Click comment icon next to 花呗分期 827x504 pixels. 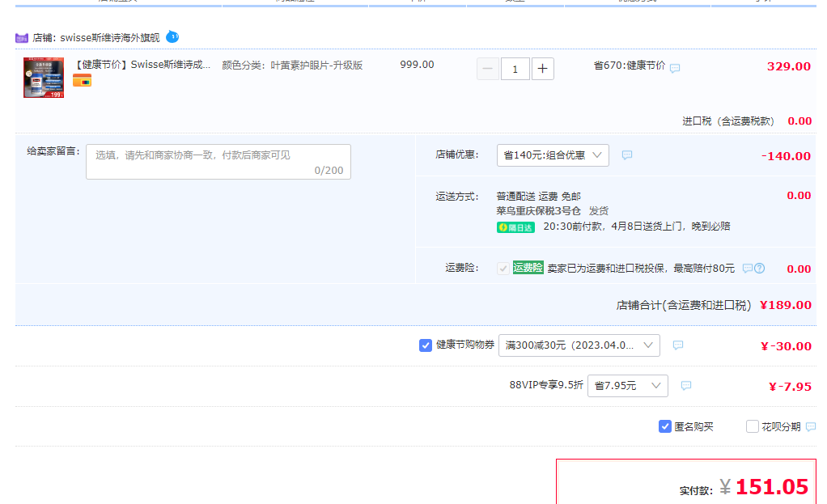(x=811, y=426)
